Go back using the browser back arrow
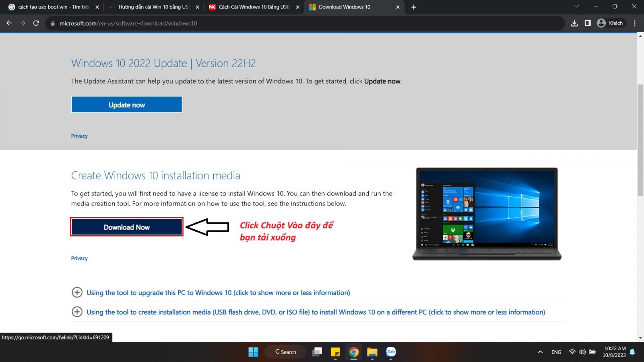 (9, 23)
